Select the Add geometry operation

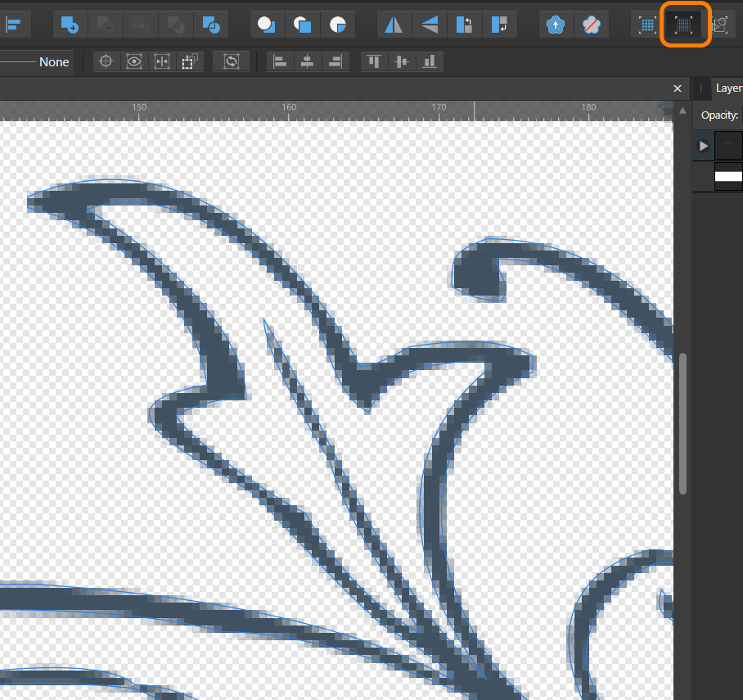click(x=70, y=24)
